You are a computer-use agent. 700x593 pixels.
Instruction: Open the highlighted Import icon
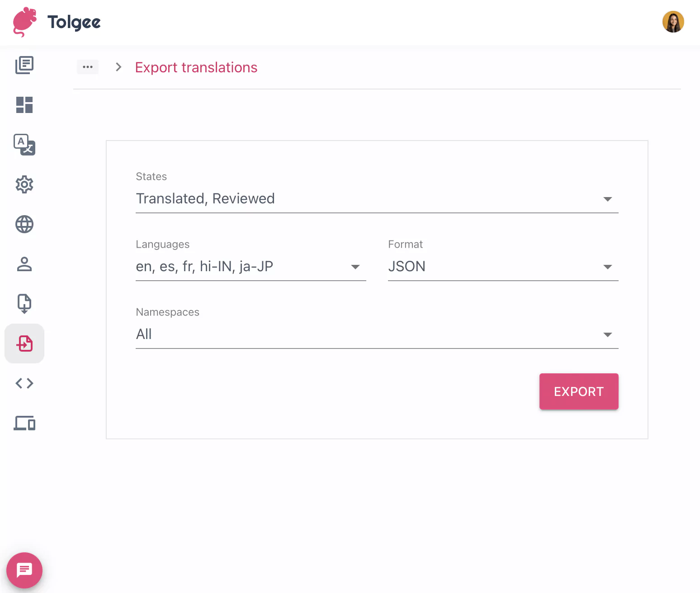[x=24, y=344]
